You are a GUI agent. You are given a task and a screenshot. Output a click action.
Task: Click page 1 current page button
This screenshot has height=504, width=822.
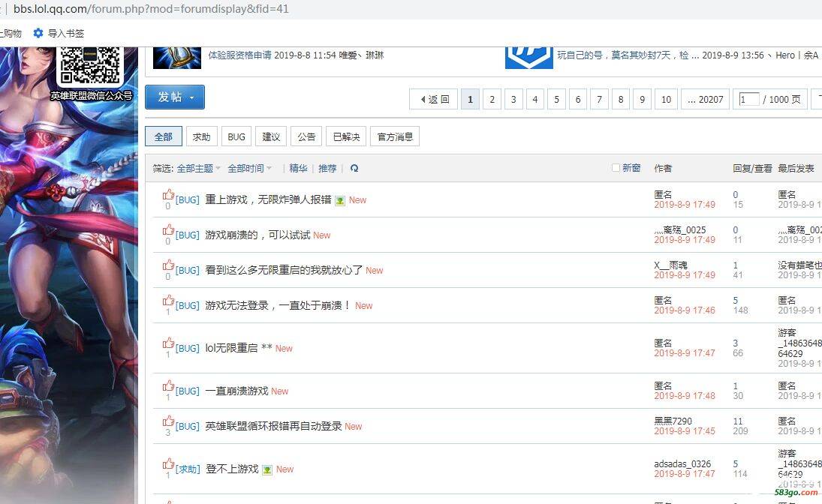[x=470, y=99]
